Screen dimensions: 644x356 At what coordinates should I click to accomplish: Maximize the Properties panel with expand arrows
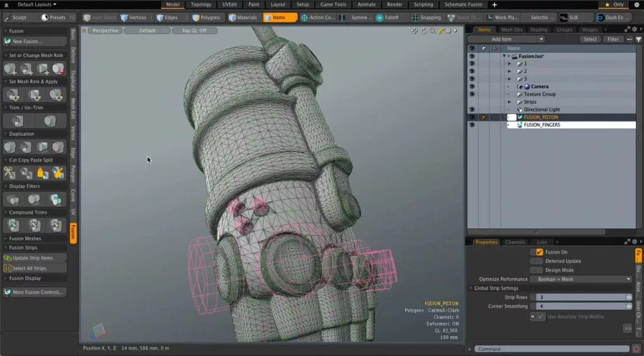tap(627, 242)
